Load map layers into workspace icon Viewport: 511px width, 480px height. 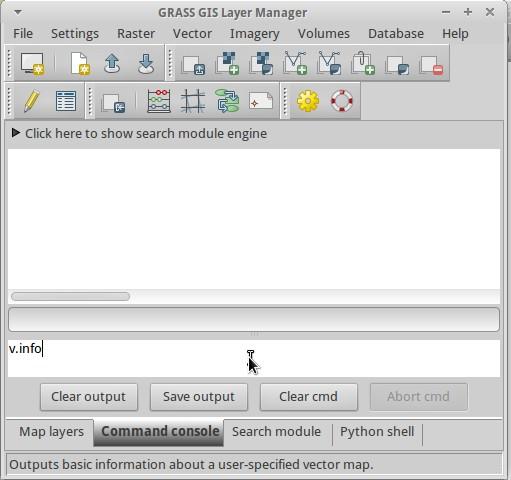(193, 64)
